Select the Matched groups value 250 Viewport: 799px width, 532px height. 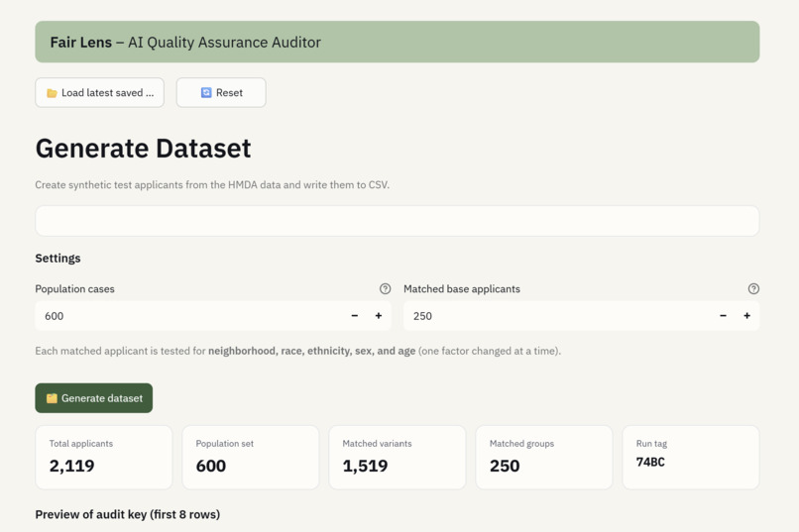505,466
